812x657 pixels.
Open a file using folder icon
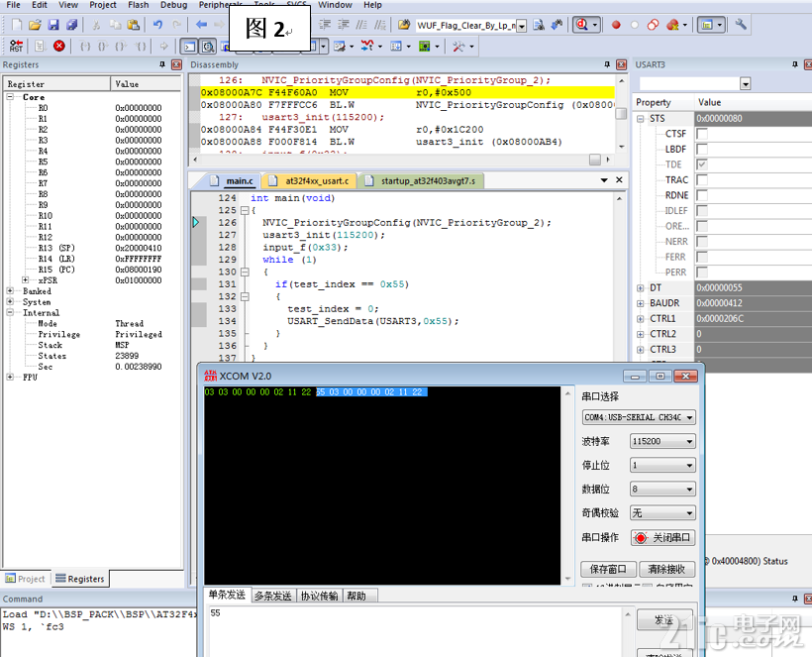(35, 25)
